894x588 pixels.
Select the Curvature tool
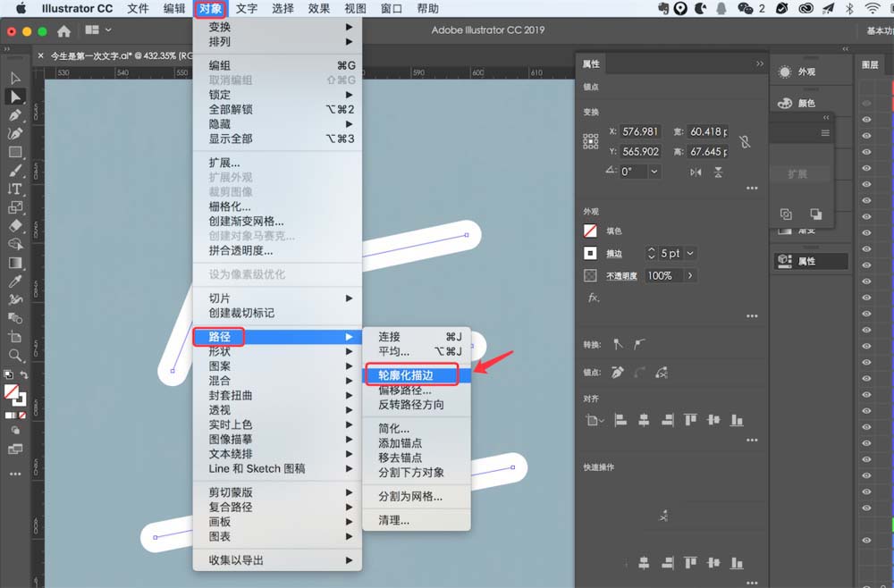(x=15, y=134)
